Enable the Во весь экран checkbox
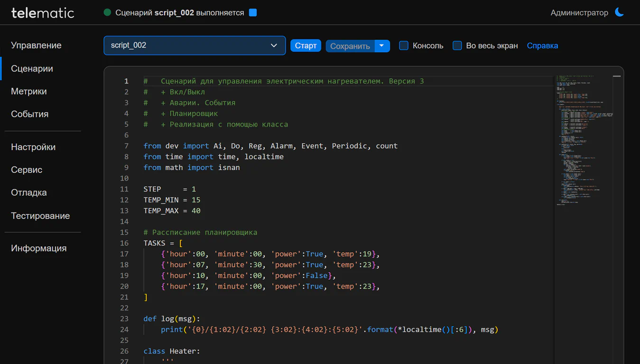Image resolution: width=640 pixels, height=364 pixels. 457,45
